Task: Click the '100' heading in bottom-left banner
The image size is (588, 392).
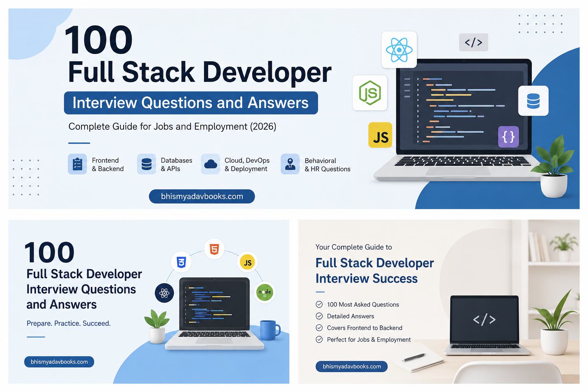Action: (49, 253)
